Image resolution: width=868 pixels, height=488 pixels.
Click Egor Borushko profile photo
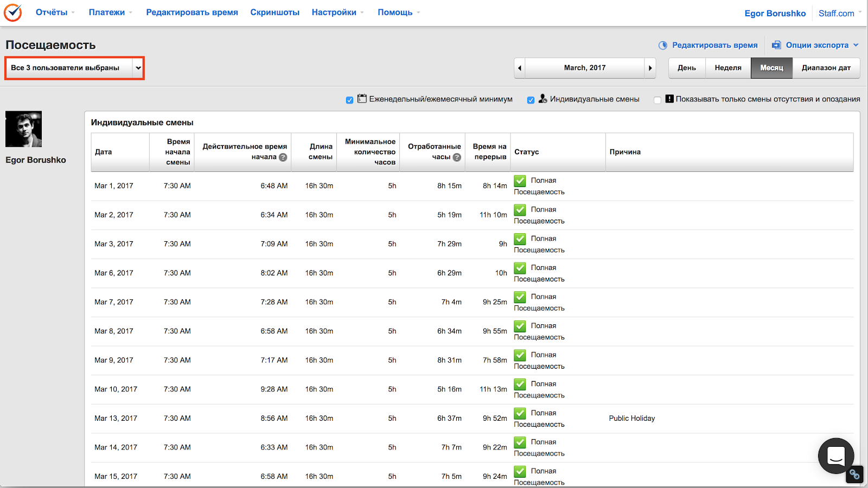pos(23,129)
